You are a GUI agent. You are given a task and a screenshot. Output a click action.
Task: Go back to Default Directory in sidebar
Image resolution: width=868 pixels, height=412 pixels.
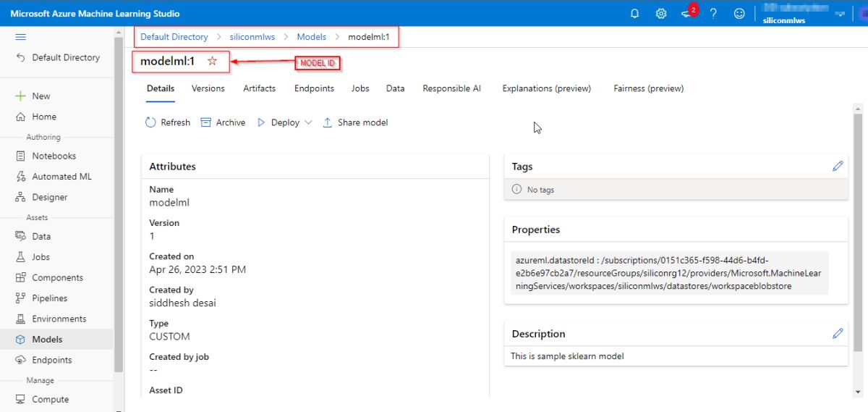coord(58,57)
